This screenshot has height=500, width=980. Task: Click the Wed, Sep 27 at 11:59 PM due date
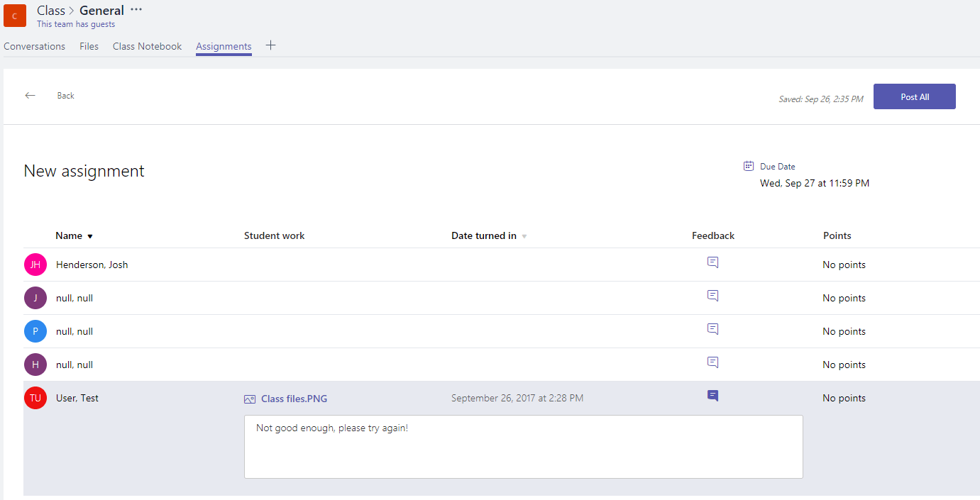815,183
